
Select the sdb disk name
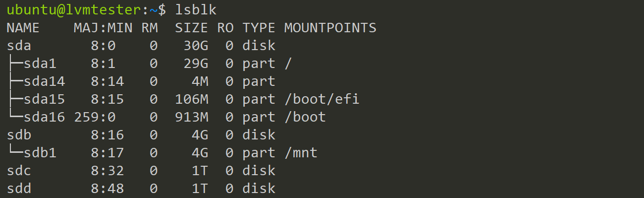(19, 135)
